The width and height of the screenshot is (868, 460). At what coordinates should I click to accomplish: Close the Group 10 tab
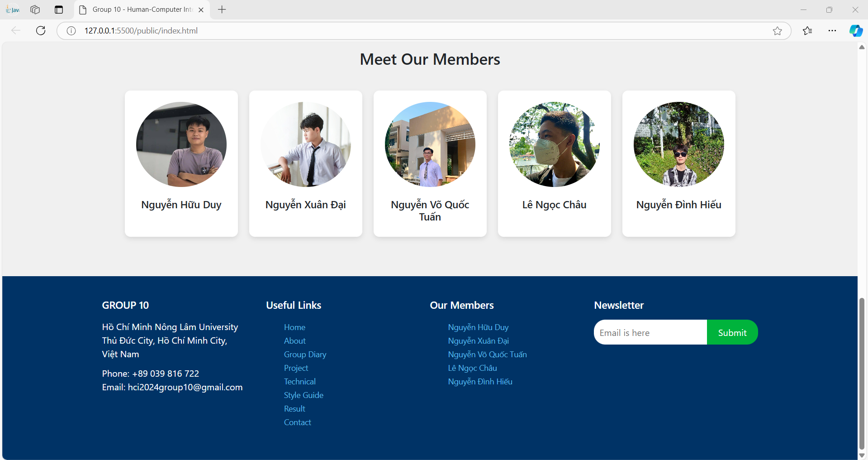coord(201,10)
